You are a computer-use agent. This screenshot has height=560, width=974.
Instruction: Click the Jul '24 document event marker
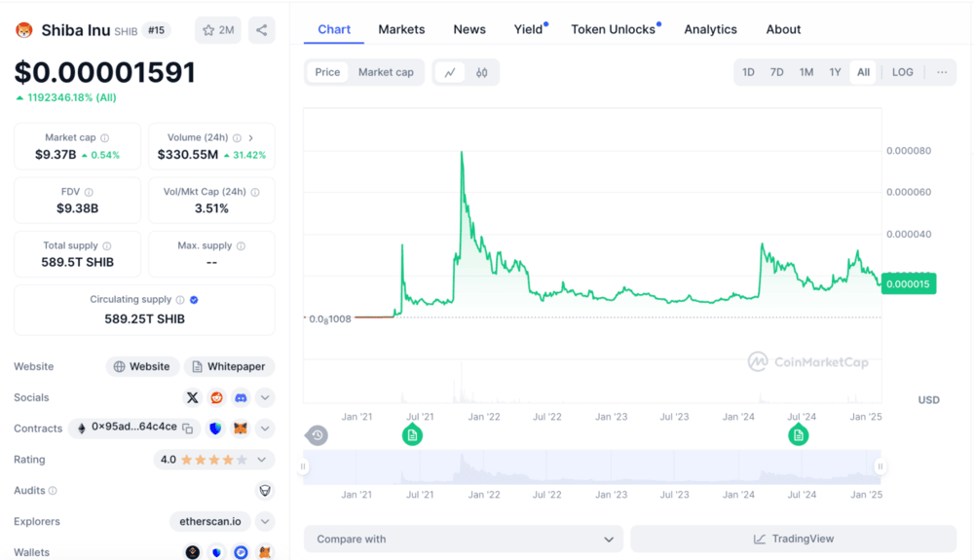click(x=799, y=434)
